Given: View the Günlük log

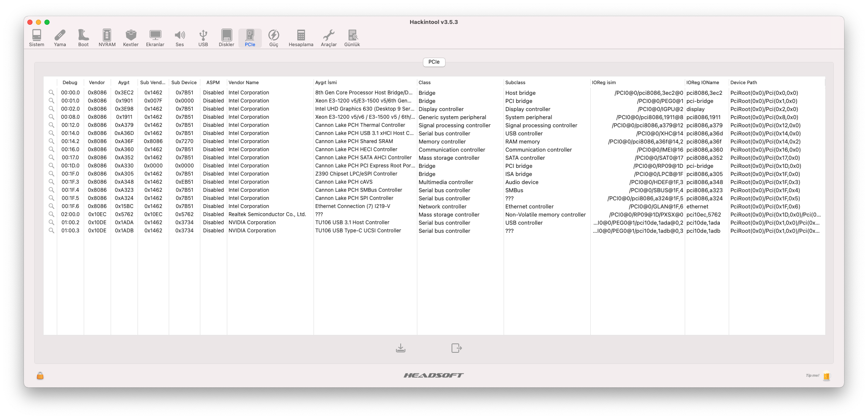Looking at the screenshot, I should pos(352,38).
